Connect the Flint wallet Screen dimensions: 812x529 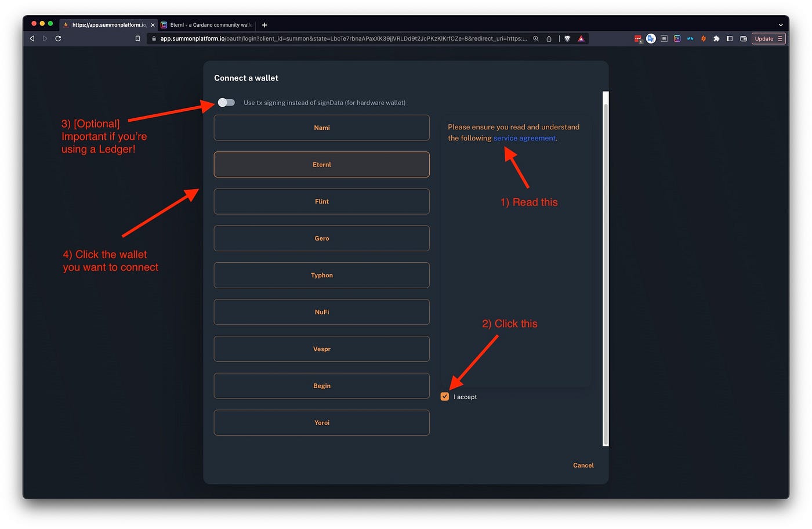pyautogui.click(x=322, y=201)
